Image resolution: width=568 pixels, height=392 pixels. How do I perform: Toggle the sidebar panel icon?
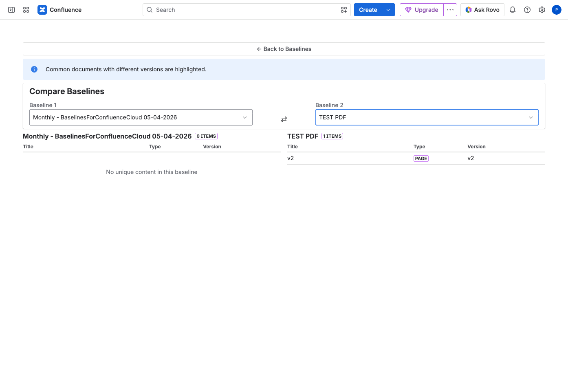point(11,10)
